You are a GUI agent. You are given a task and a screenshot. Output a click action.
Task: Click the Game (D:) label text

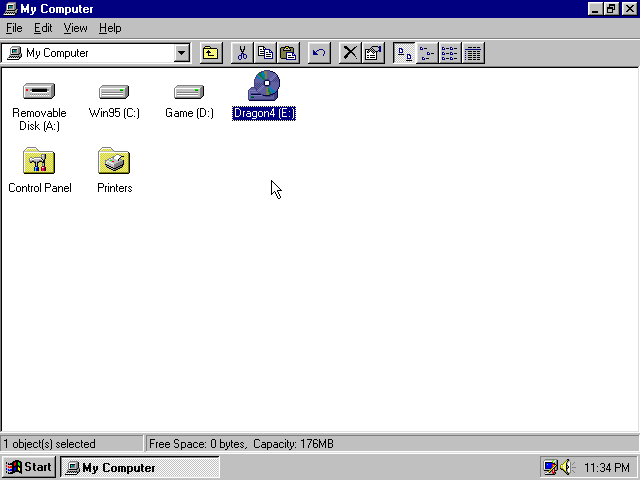(x=189, y=113)
